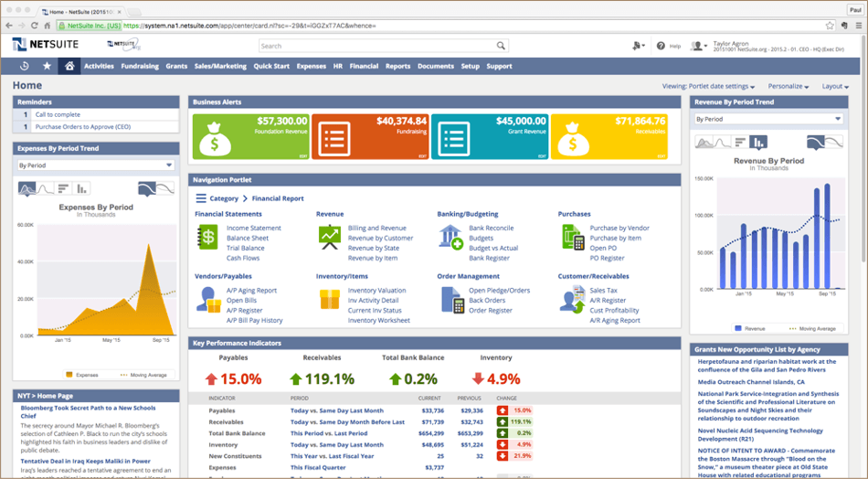The height and width of the screenshot is (479, 868).
Task: Click the Payables 15.0% KPI headline
Action: 233,378
